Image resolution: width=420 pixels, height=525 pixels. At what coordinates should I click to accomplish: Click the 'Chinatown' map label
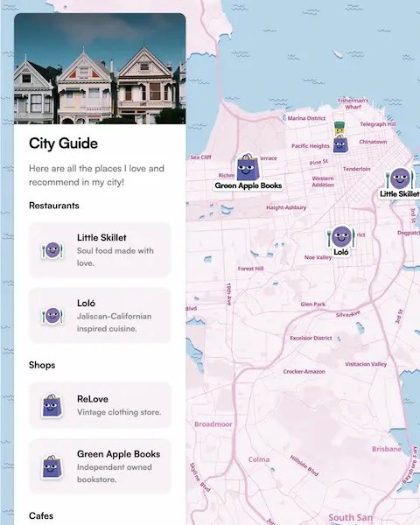(x=373, y=142)
